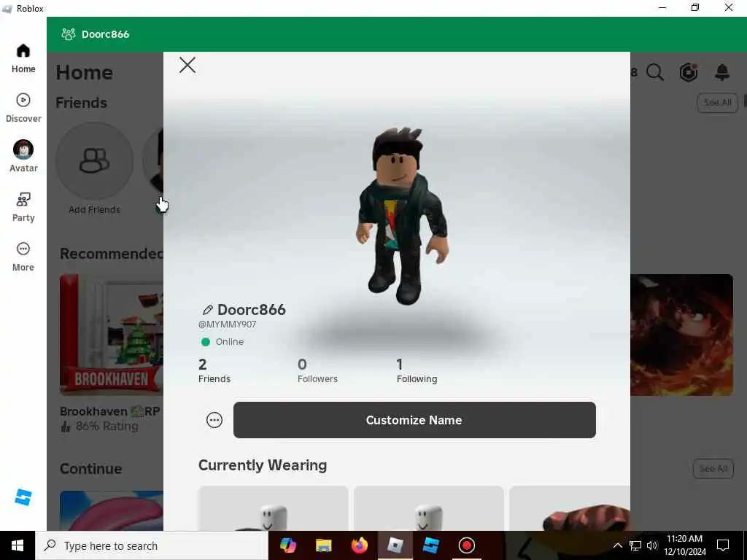The image size is (747, 560).
Task: Click the @MYMMY907 username text
Action: point(228,324)
